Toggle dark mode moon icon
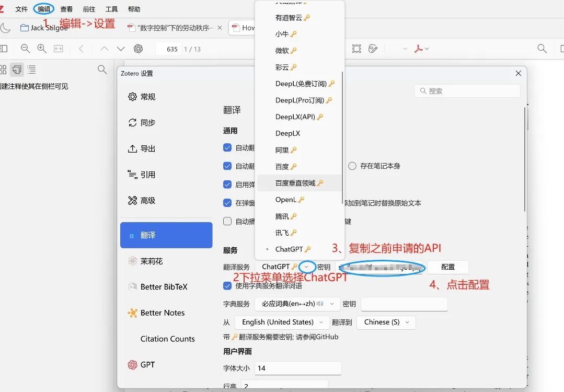Viewport: 564px width, 392px height. [x=5, y=28]
